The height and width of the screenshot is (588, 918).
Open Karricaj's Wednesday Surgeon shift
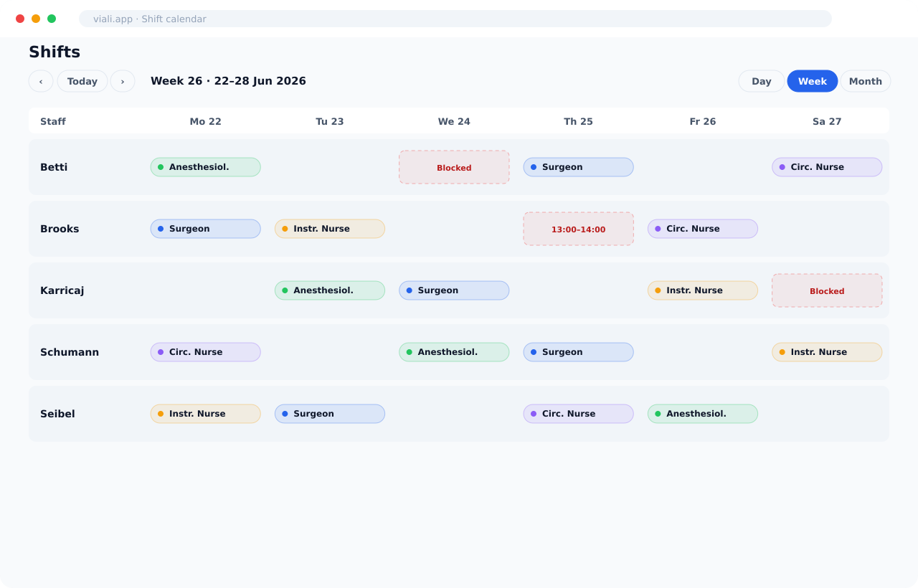(454, 290)
